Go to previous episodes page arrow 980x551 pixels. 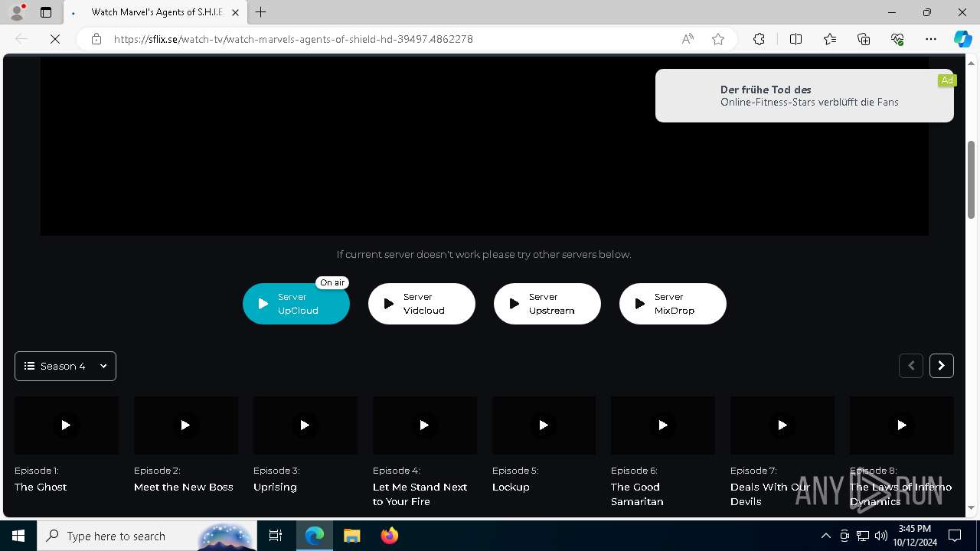[911, 366]
